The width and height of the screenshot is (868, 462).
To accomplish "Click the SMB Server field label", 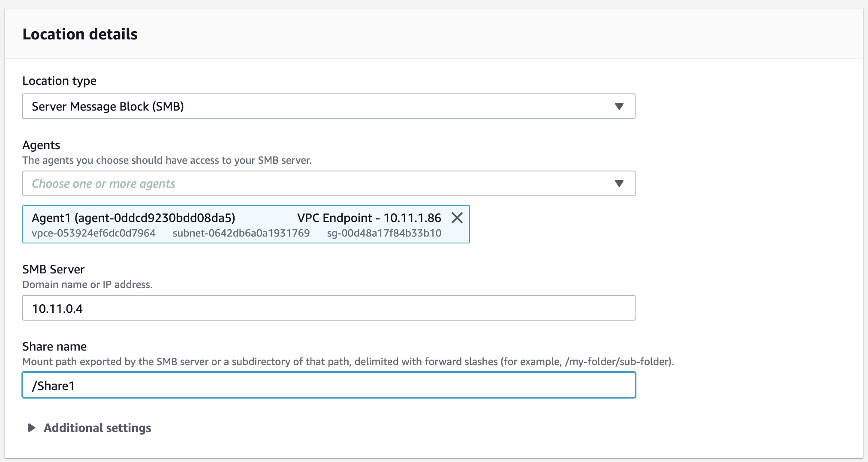I will coord(54,269).
